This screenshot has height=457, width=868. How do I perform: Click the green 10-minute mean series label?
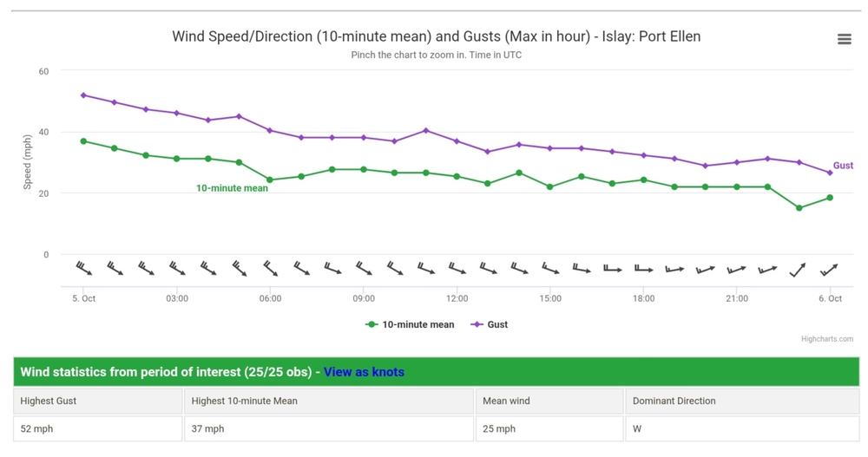pos(232,188)
